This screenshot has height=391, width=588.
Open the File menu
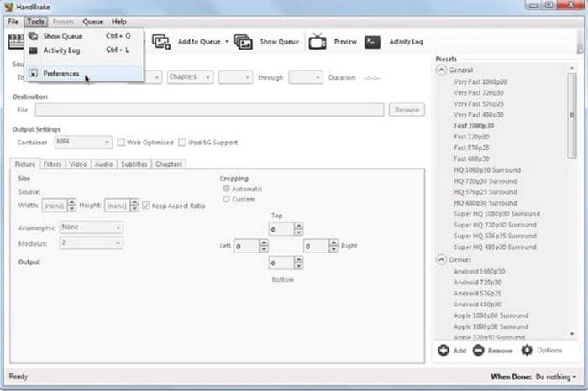[13, 22]
